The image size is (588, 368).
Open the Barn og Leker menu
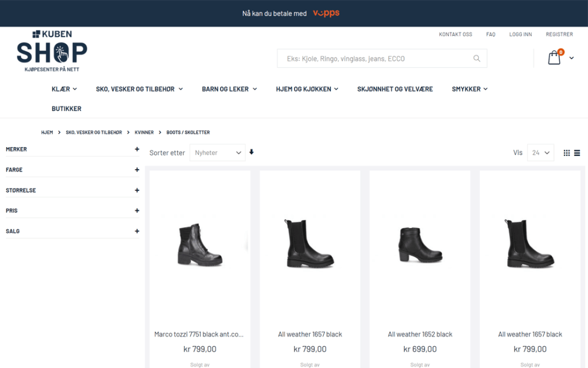[x=229, y=89]
